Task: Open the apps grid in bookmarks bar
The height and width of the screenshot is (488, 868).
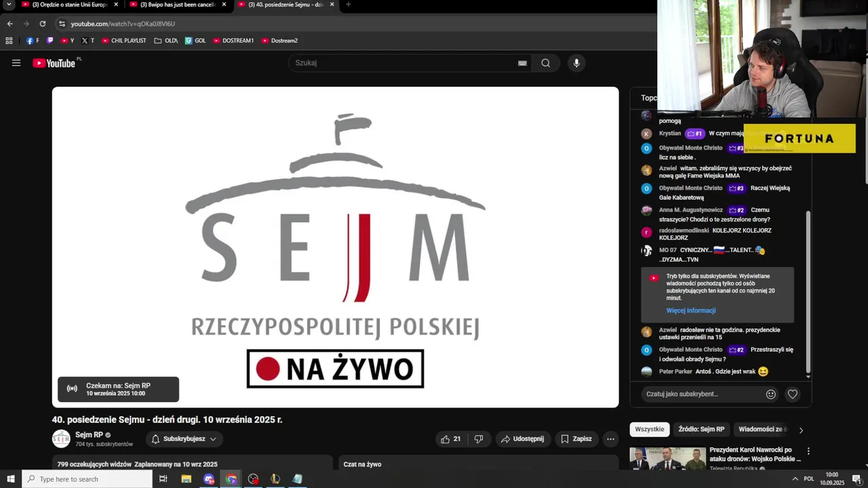Action: pyautogui.click(x=9, y=41)
